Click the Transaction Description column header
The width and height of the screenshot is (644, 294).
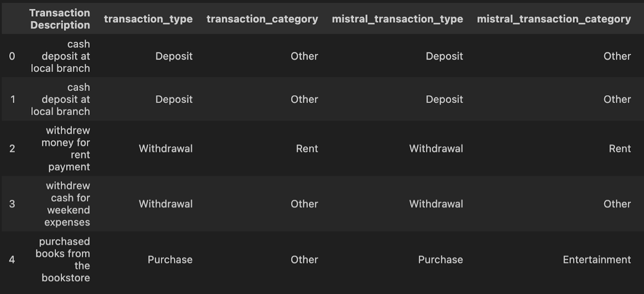(x=60, y=19)
